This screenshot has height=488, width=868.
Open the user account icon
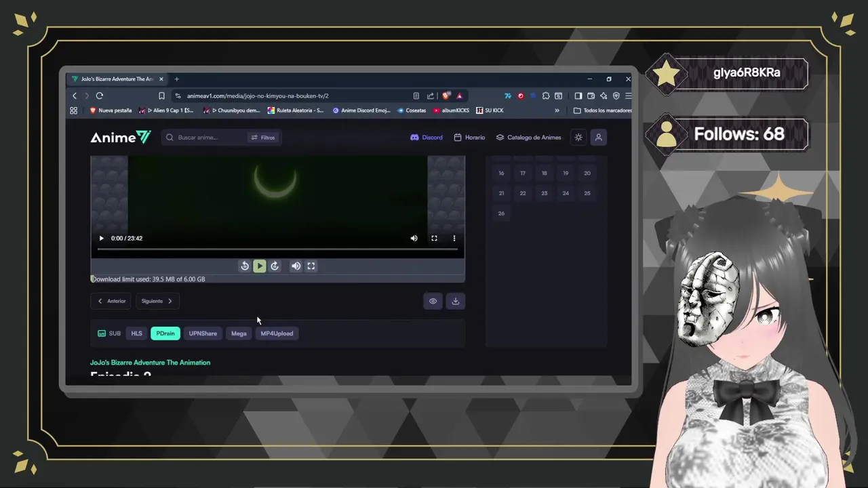(598, 138)
